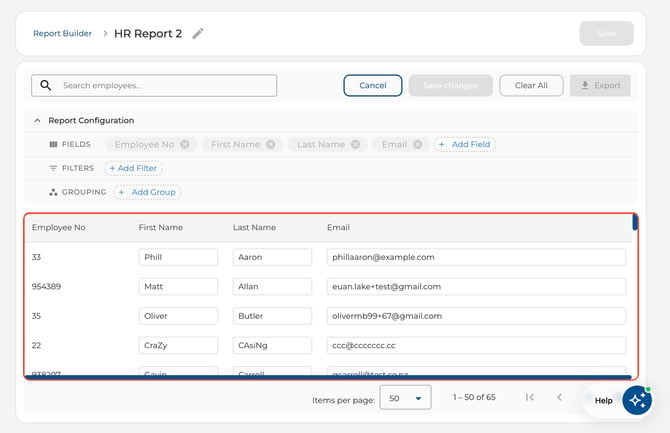Focus the Search employees input
Screen dimensions: 670x433
tap(154, 85)
